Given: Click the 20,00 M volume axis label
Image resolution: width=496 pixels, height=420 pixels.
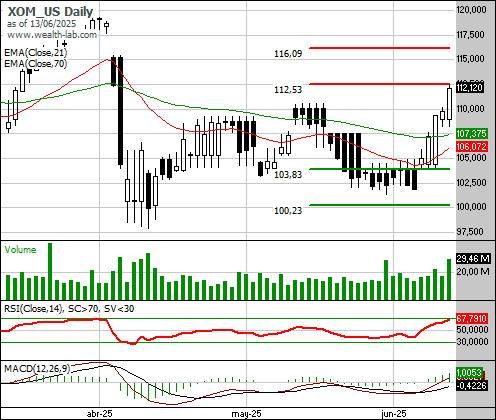Looking at the screenshot, I should (x=473, y=272).
